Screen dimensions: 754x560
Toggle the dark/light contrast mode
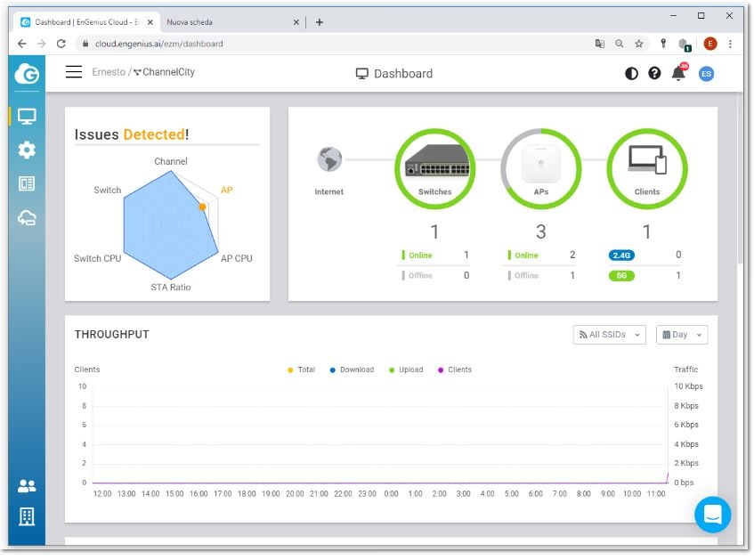click(631, 73)
